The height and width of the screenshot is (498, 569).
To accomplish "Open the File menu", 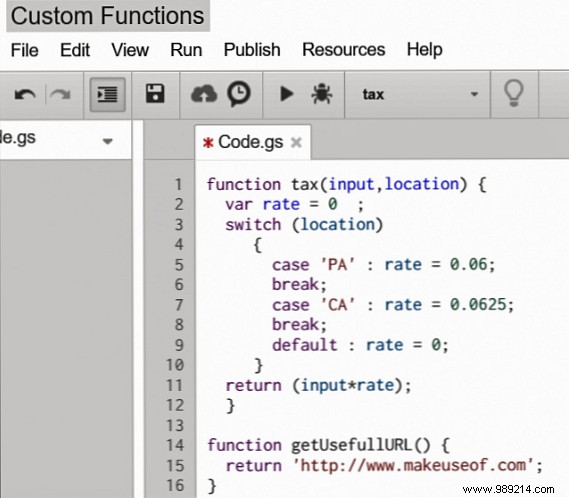I will point(24,50).
